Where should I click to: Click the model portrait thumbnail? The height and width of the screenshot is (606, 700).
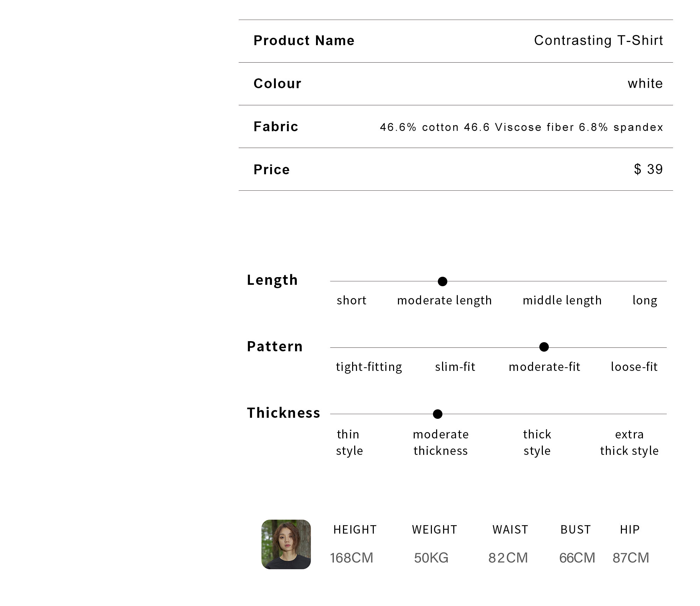tap(286, 544)
